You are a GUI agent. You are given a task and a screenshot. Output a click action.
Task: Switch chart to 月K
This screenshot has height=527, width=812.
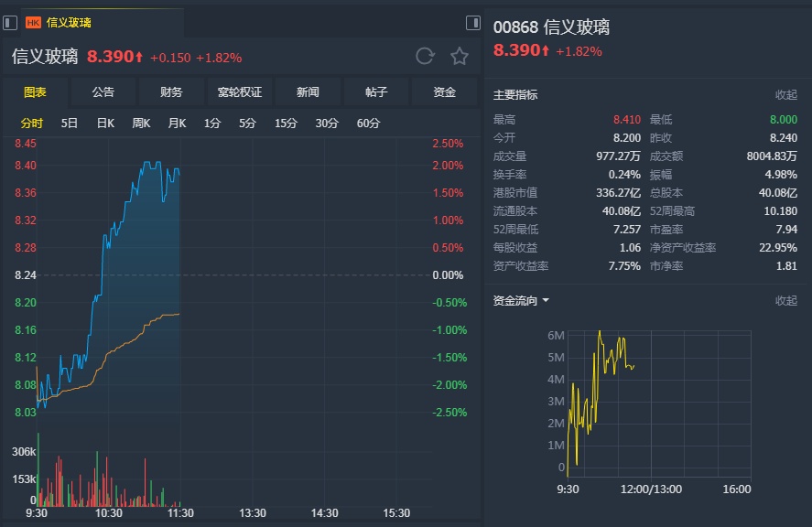177,124
